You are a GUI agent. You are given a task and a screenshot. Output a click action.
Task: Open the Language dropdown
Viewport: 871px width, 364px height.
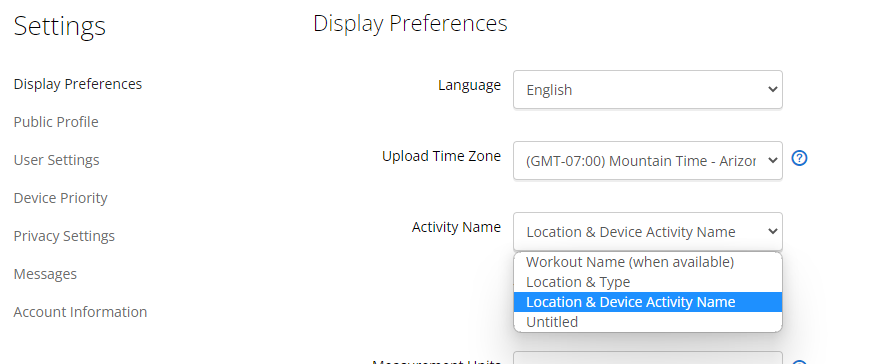point(648,89)
